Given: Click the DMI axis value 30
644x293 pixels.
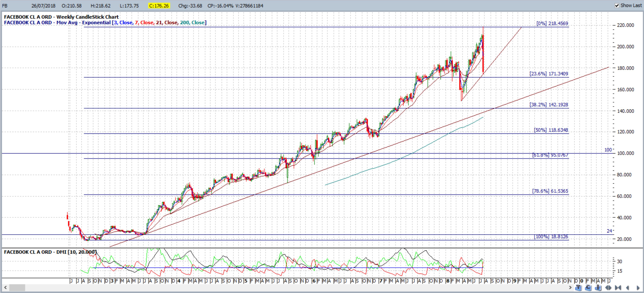Looking at the screenshot, I should coord(619,261).
